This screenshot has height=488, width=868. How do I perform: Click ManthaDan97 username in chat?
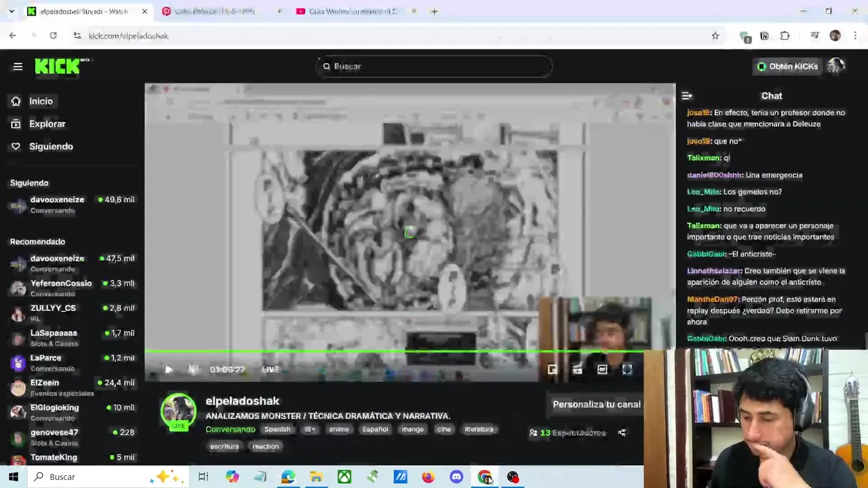click(x=712, y=299)
